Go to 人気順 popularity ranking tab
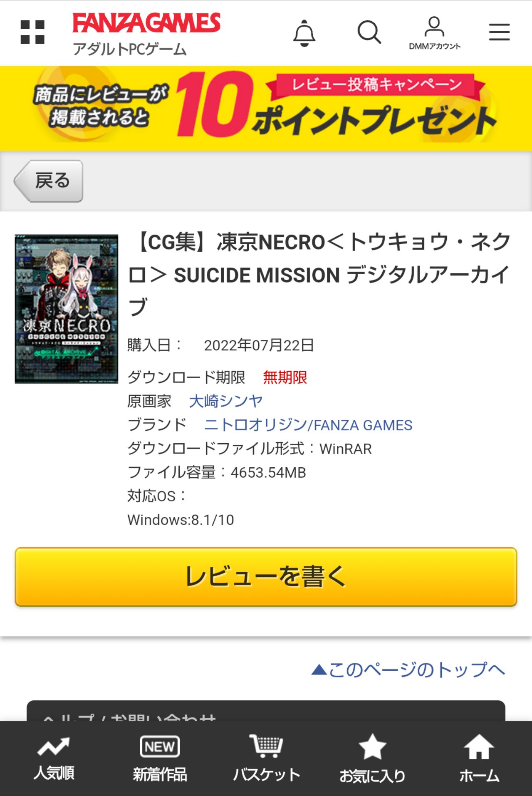 [x=54, y=759]
